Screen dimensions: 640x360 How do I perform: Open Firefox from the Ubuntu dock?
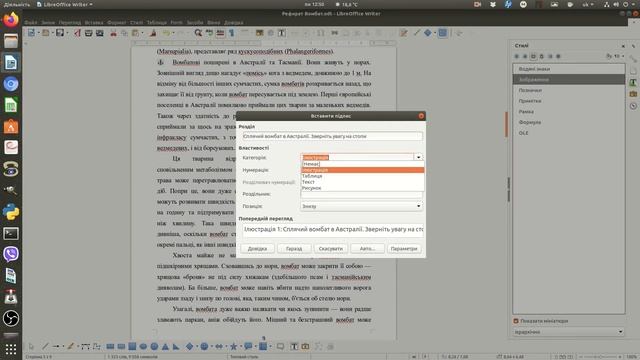[x=11, y=19]
